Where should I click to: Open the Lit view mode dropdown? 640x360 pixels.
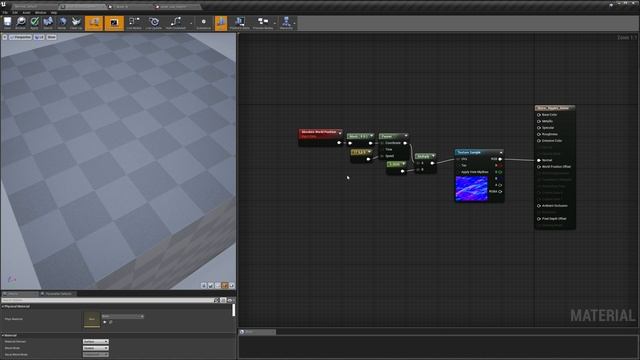pos(39,37)
